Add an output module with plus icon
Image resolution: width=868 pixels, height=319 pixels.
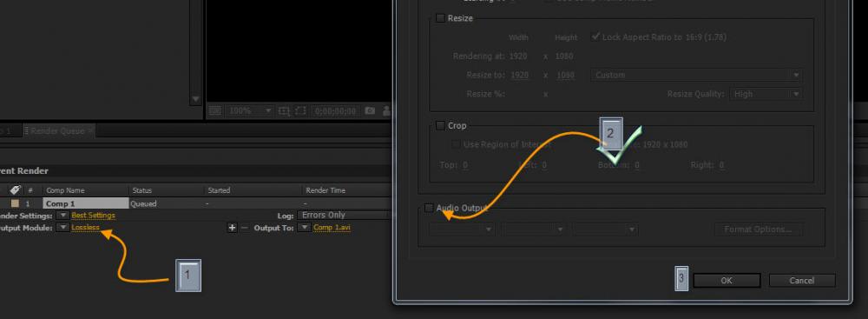pyautogui.click(x=232, y=228)
